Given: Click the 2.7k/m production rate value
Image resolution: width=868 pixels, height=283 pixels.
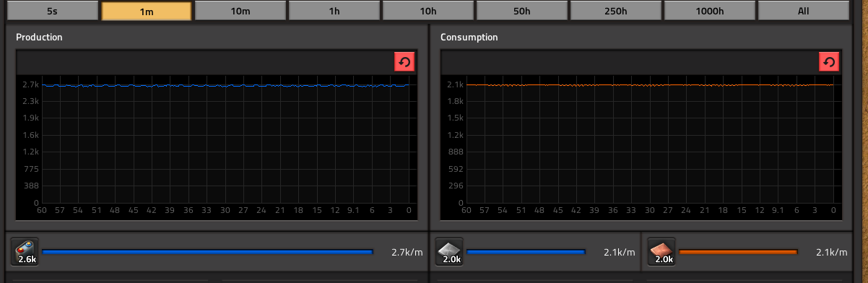Looking at the screenshot, I should [407, 252].
